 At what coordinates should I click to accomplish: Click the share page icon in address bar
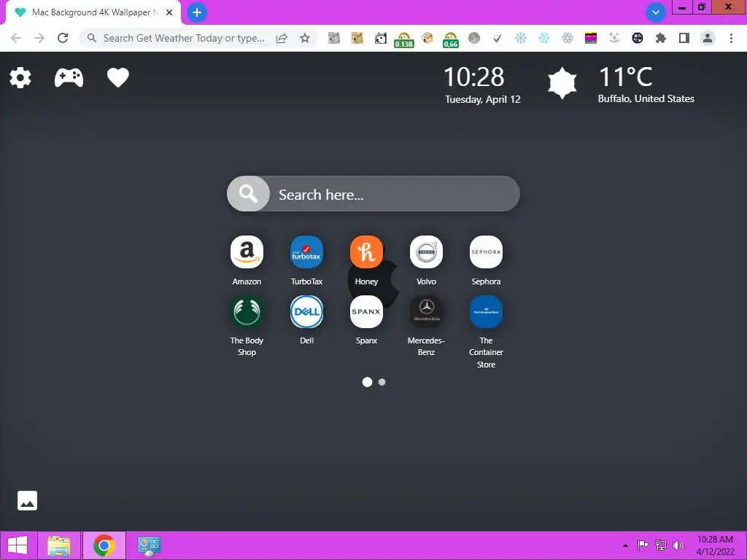pos(282,38)
